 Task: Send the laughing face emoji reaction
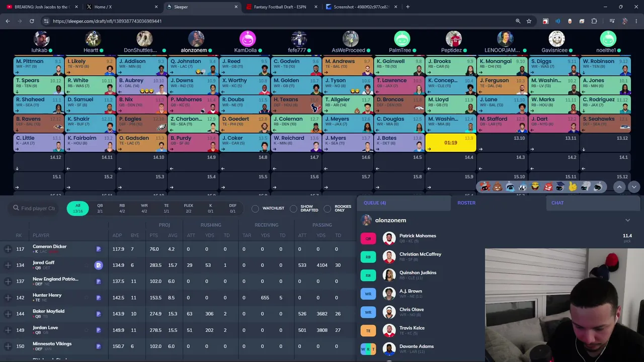point(535,187)
